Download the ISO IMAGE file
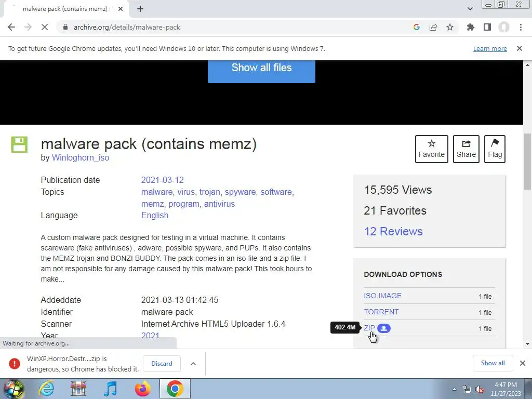This screenshot has width=532, height=399. tap(383, 296)
